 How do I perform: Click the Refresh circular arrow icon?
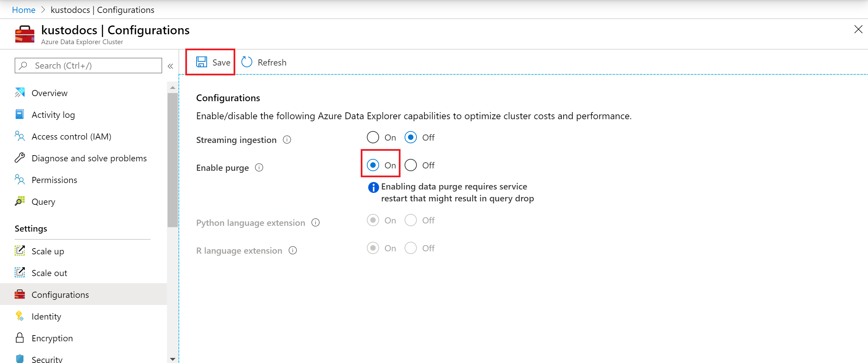tap(246, 62)
